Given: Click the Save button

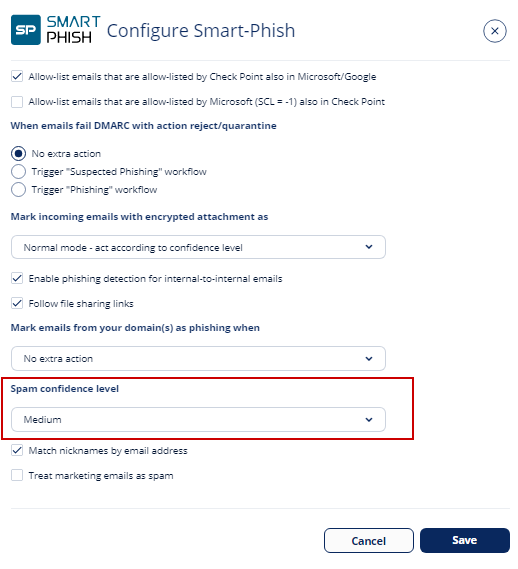Looking at the screenshot, I should point(465,541).
